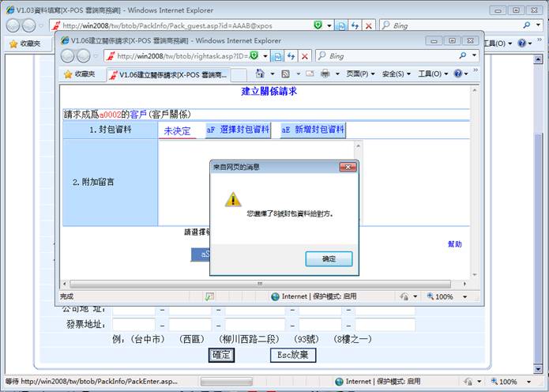Refresh the righttask.asp page

290,56
